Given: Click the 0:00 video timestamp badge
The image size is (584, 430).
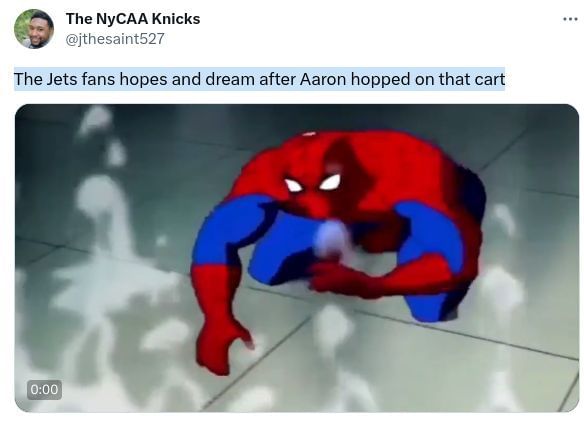Looking at the screenshot, I should point(44,389).
